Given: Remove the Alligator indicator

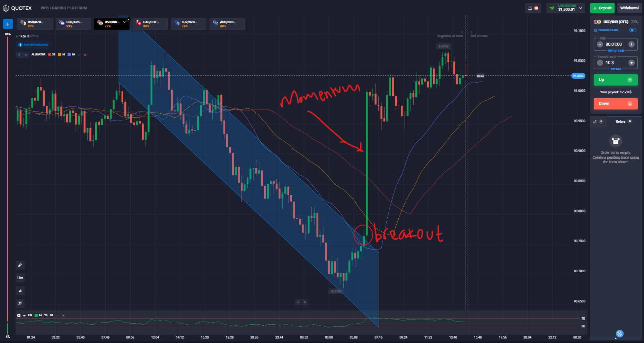Looking at the screenshot, I should point(85,55).
